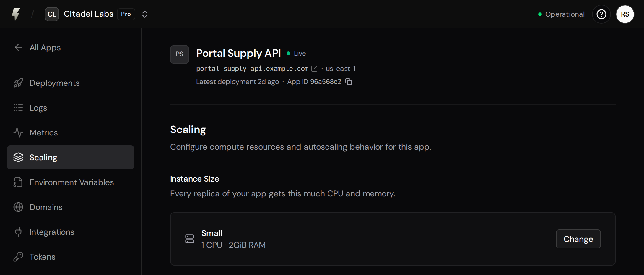Screen dimensions: 644x275
Task: Click the activity pulse icon for Metrics
Action: [18, 132]
